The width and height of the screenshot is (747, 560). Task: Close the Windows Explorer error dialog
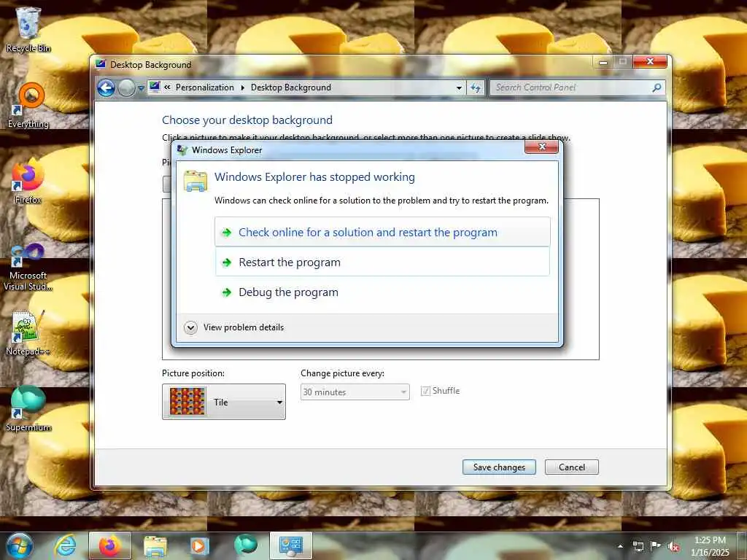click(542, 147)
